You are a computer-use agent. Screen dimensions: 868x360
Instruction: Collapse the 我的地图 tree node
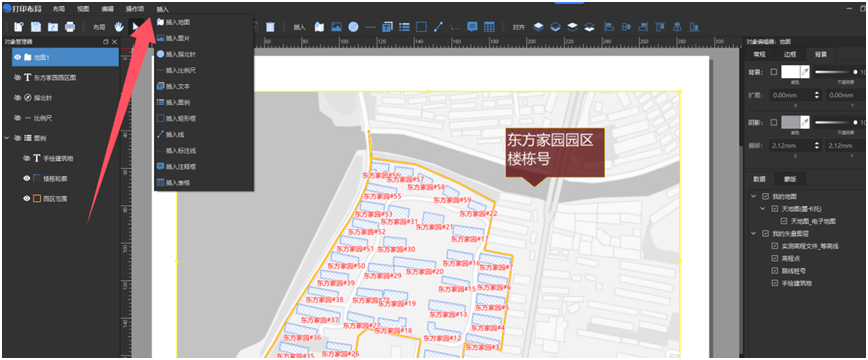(753, 196)
